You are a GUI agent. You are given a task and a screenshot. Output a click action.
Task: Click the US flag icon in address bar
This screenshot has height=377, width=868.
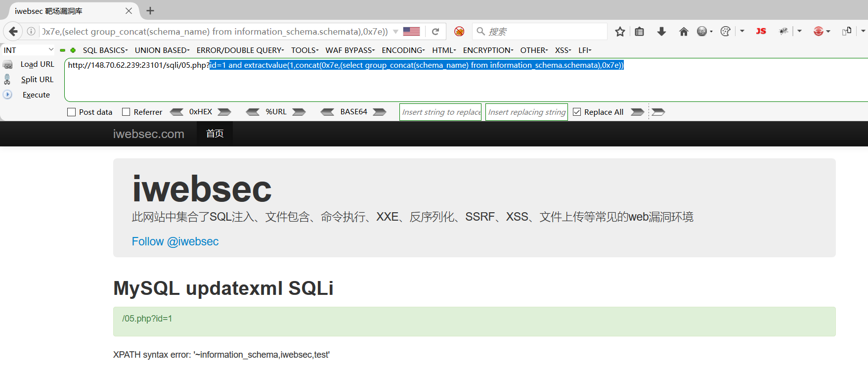tap(411, 32)
